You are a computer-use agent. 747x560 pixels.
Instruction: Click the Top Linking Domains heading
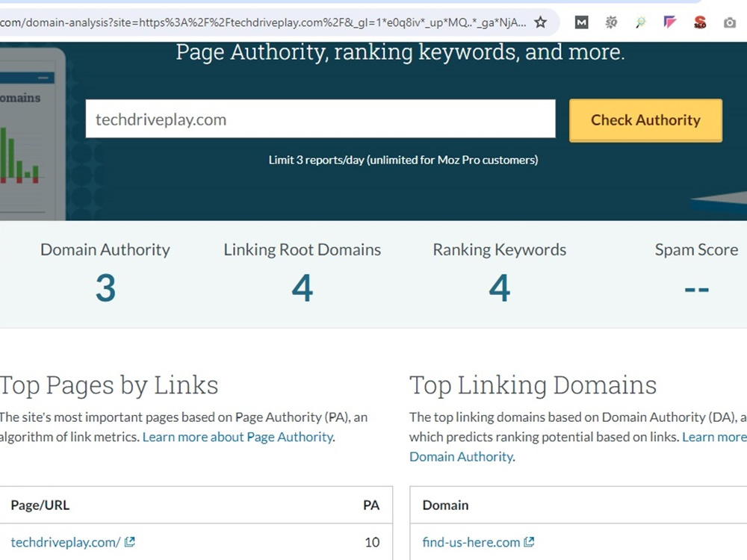pyautogui.click(x=533, y=385)
